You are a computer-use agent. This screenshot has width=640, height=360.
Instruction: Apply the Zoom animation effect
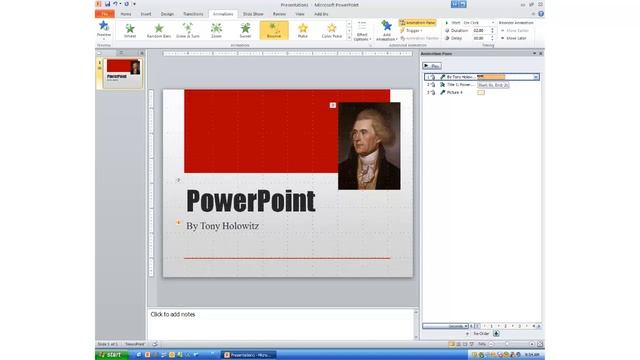[x=216, y=30]
